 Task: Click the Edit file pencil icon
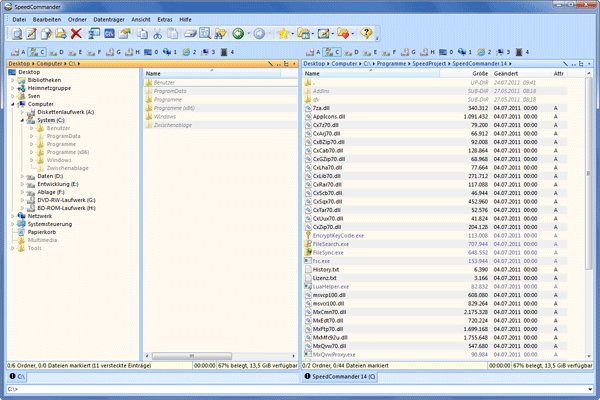tap(31, 34)
